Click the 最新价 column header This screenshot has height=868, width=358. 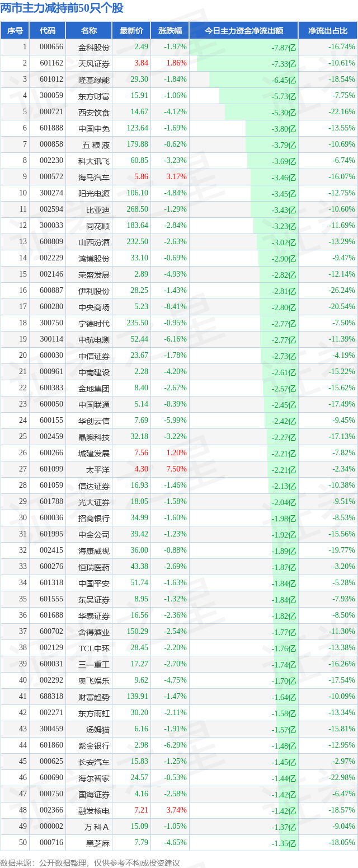click(x=131, y=31)
